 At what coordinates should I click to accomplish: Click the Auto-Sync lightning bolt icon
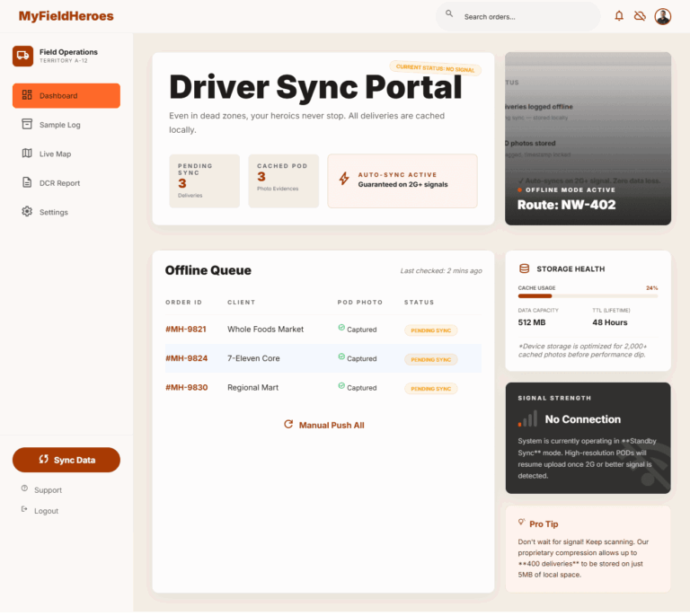[344, 179]
